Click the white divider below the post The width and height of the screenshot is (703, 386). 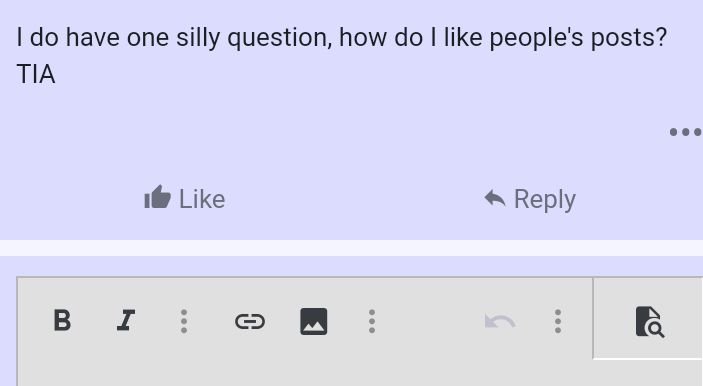[x=352, y=248]
